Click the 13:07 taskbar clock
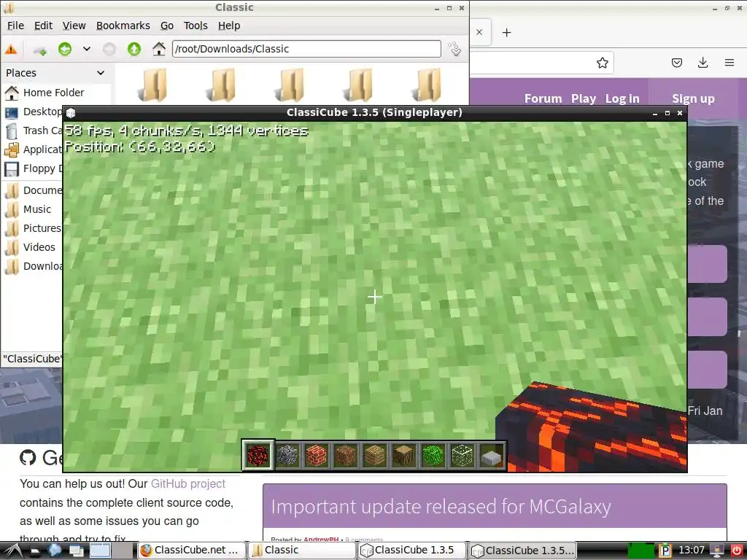This screenshot has height=560, width=747. click(691, 550)
